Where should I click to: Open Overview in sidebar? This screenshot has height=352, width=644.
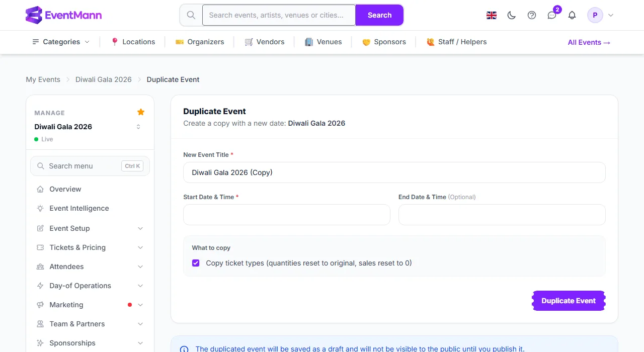(90, 189)
